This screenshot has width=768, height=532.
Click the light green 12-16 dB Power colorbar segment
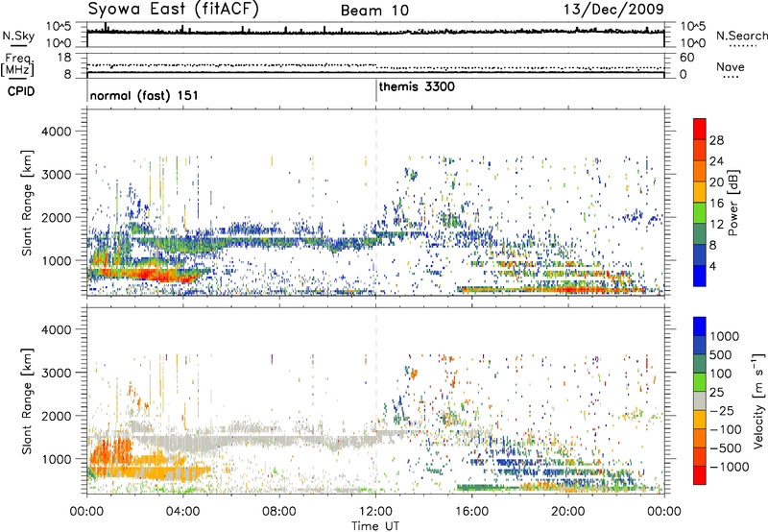pyautogui.click(x=700, y=213)
